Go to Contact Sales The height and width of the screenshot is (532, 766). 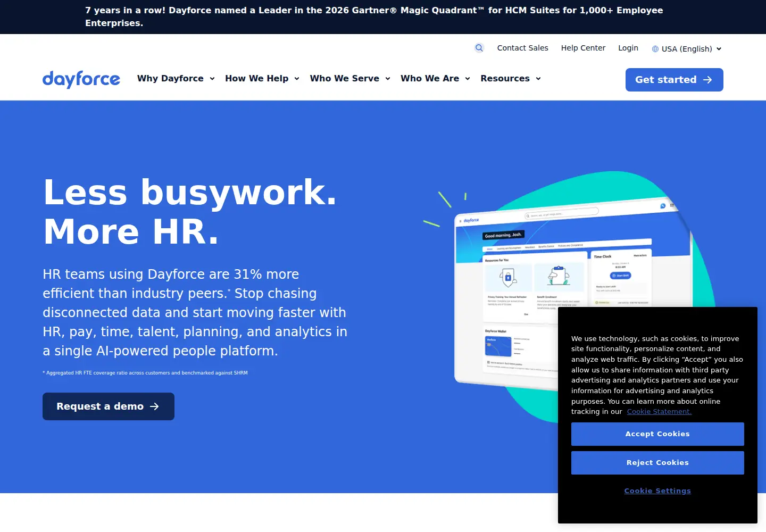[x=522, y=48]
